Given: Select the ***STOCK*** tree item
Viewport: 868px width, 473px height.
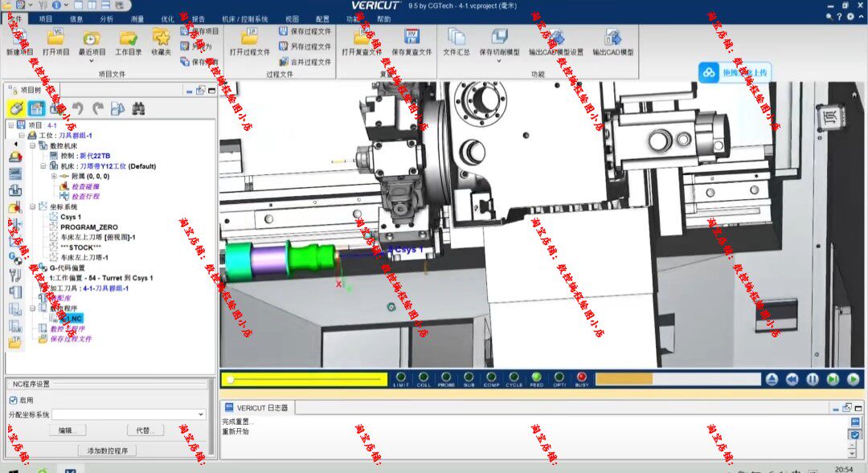Looking at the screenshot, I should (81, 247).
